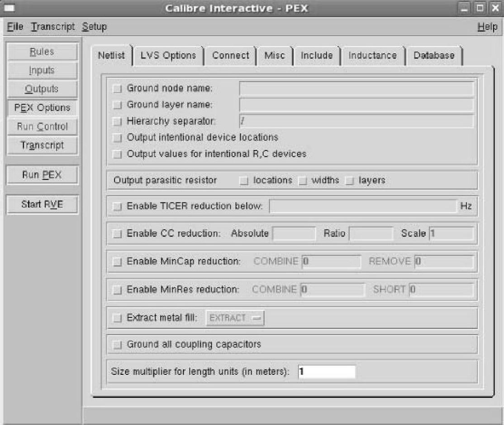Focus the MinCap COMBINE value field

[331, 261]
